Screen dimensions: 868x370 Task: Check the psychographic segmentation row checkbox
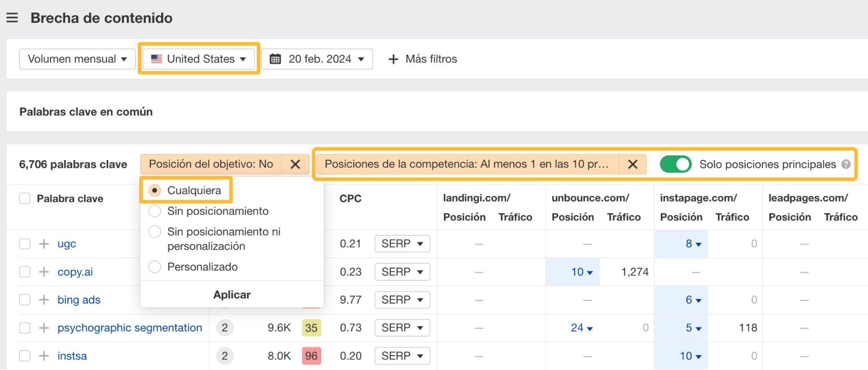tap(25, 328)
